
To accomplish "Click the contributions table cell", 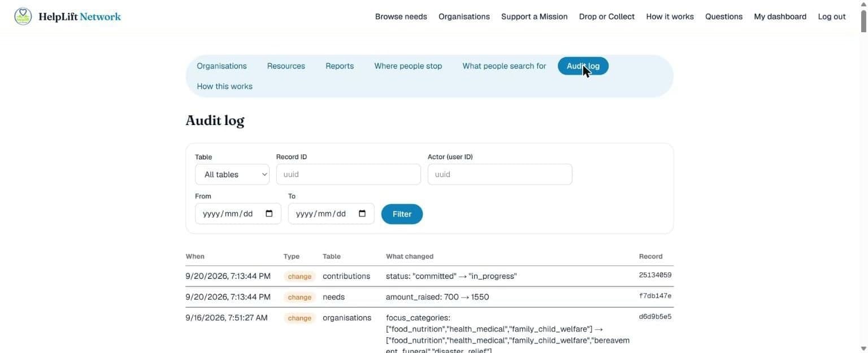I will [346, 276].
